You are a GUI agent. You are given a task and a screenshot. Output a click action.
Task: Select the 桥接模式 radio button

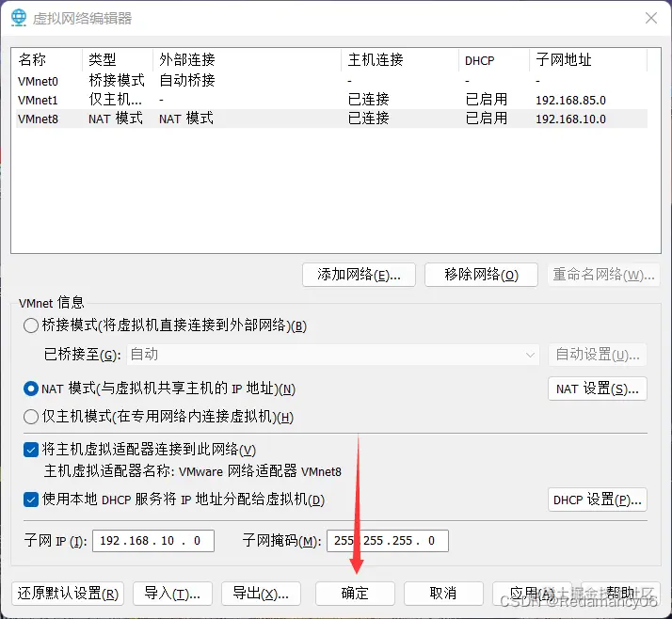click(x=31, y=325)
